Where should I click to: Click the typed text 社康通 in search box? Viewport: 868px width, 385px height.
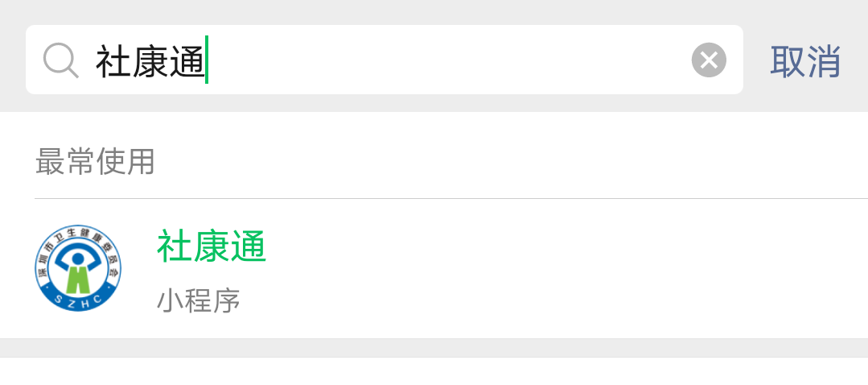[x=150, y=61]
